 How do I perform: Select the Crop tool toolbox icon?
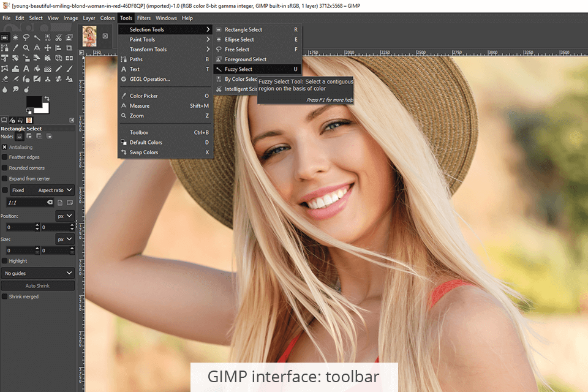[x=69, y=48]
